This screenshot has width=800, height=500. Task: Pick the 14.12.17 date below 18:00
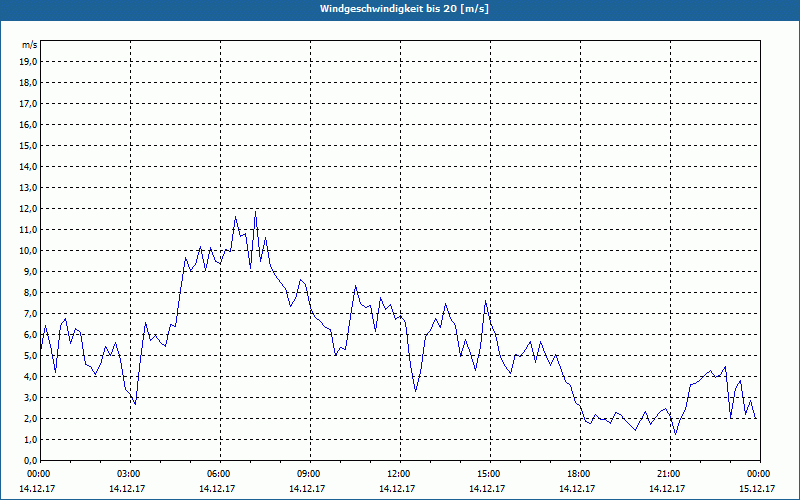pos(577,488)
